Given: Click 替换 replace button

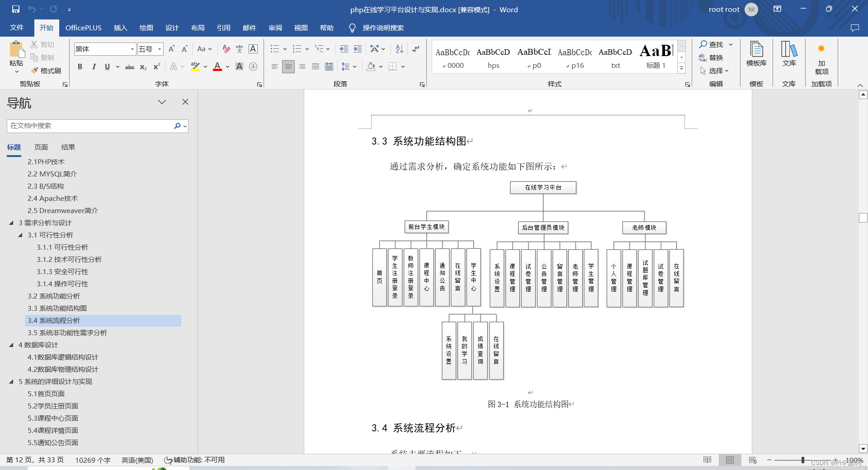Looking at the screenshot, I should pyautogui.click(x=712, y=57).
